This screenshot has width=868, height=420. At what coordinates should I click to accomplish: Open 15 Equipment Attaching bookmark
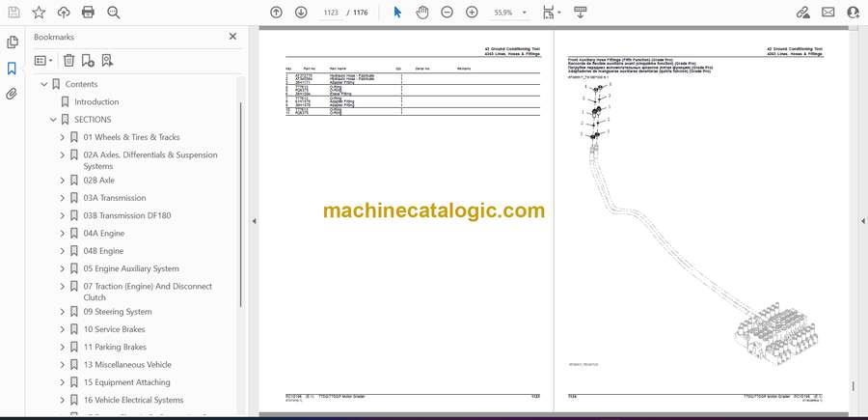pos(126,382)
